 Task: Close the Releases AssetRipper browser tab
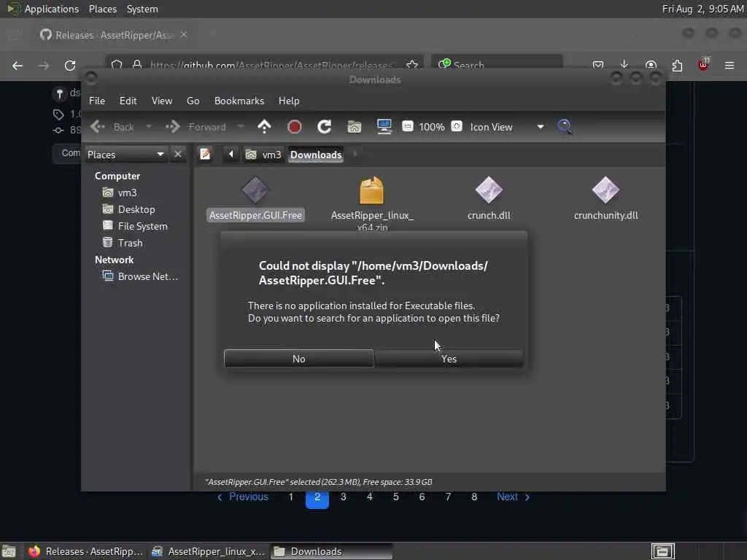[x=184, y=34]
